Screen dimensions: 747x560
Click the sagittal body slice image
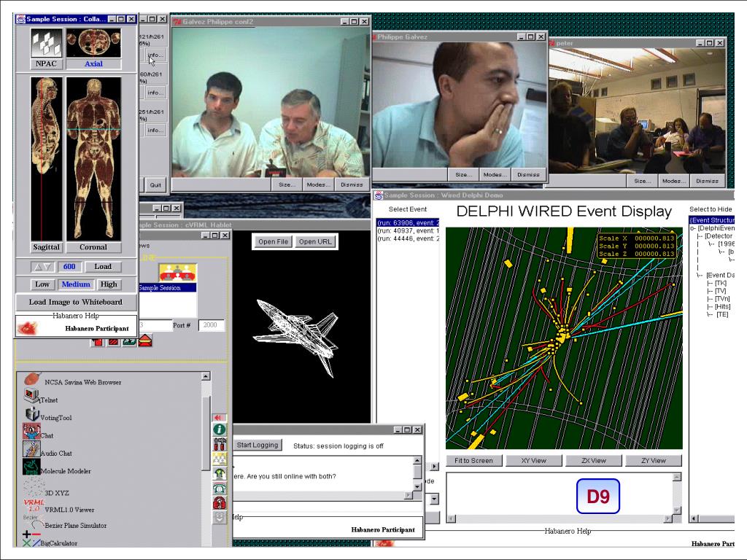[46, 158]
